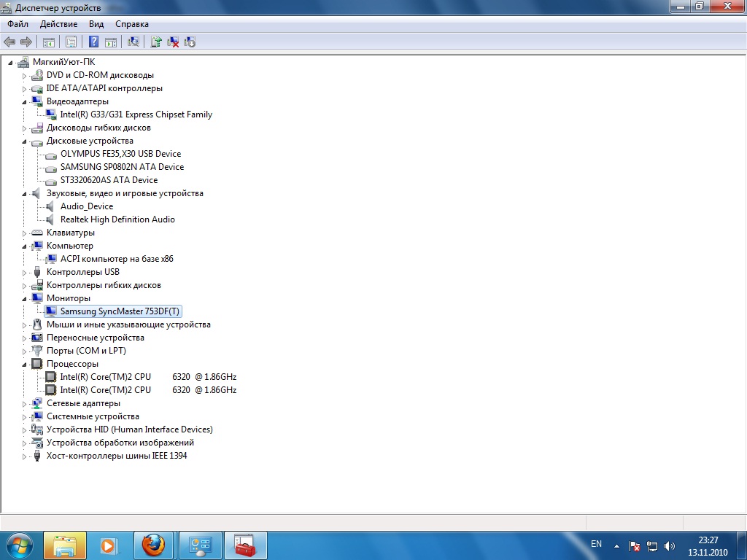Expand Устройства HID node arrow
The width and height of the screenshot is (747, 560).
coord(24,430)
